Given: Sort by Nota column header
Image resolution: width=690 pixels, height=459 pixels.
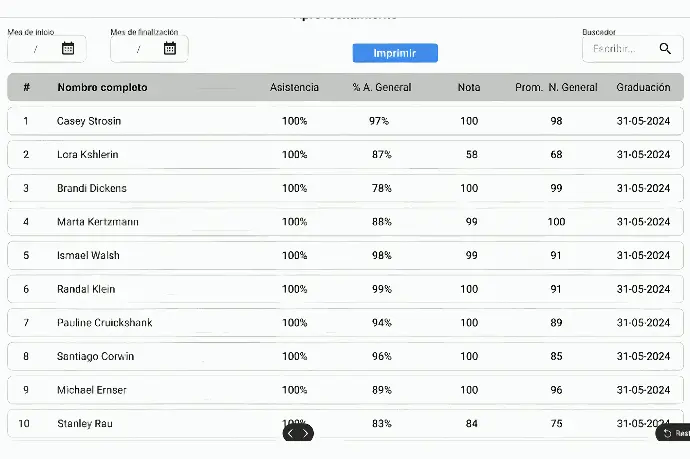Looking at the screenshot, I should click(469, 87).
